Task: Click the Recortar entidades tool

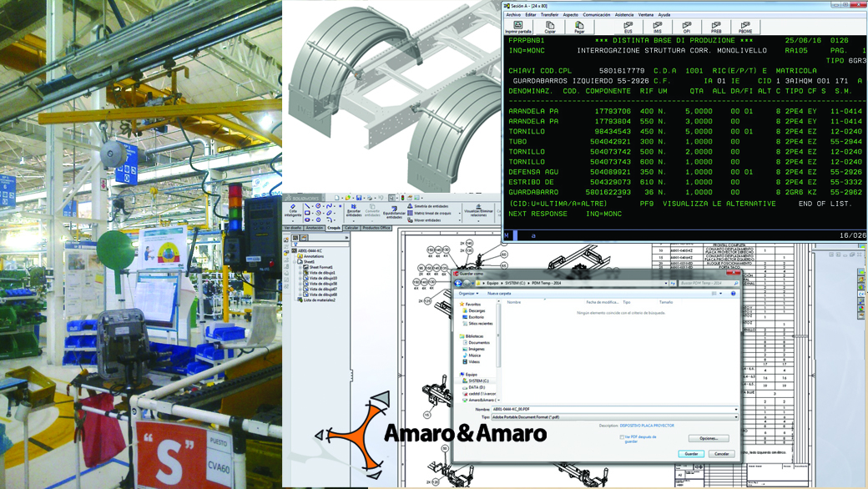Action: click(354, 210)
